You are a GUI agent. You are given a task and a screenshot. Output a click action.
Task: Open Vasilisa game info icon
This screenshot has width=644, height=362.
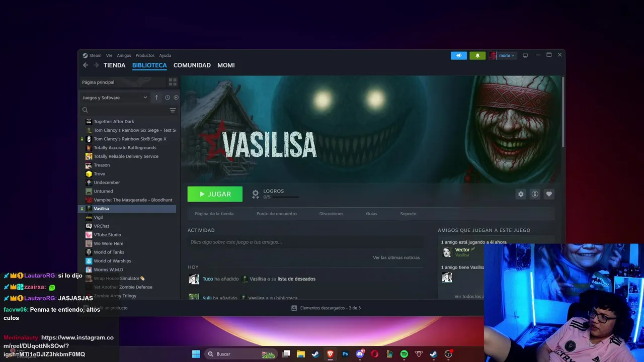coord(535,194)
